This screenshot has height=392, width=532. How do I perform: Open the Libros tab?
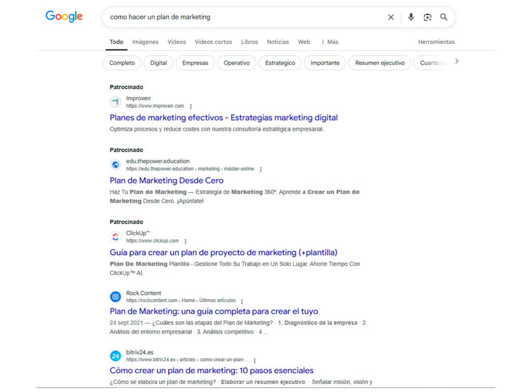point(249,42)
